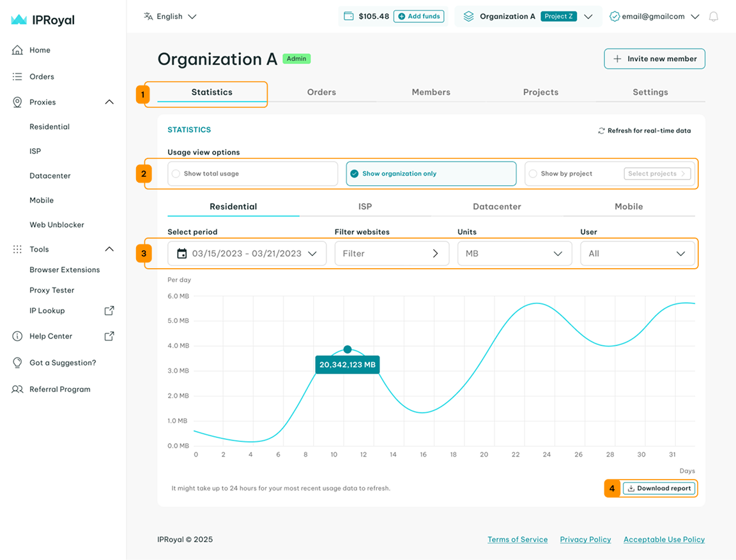Click the Referral Program people icon
Screen dimensions: 736x560
17,389
